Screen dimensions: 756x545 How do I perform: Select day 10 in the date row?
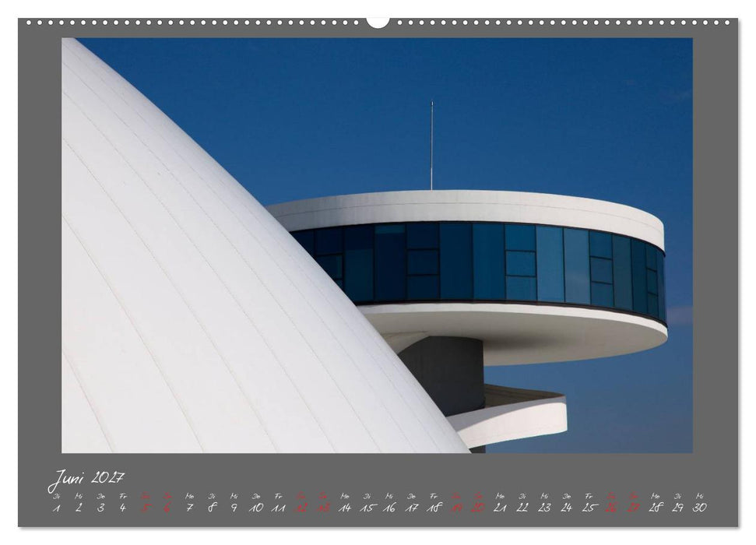[256, 508]
